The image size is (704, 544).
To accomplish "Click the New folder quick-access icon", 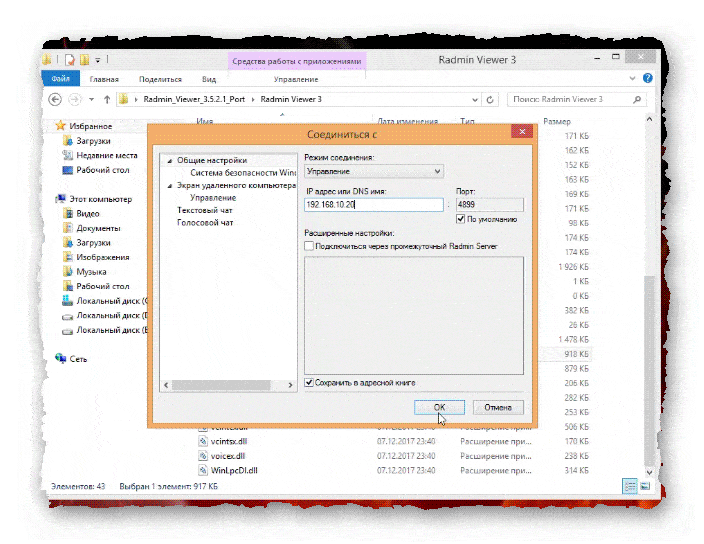I will [84, 59].
